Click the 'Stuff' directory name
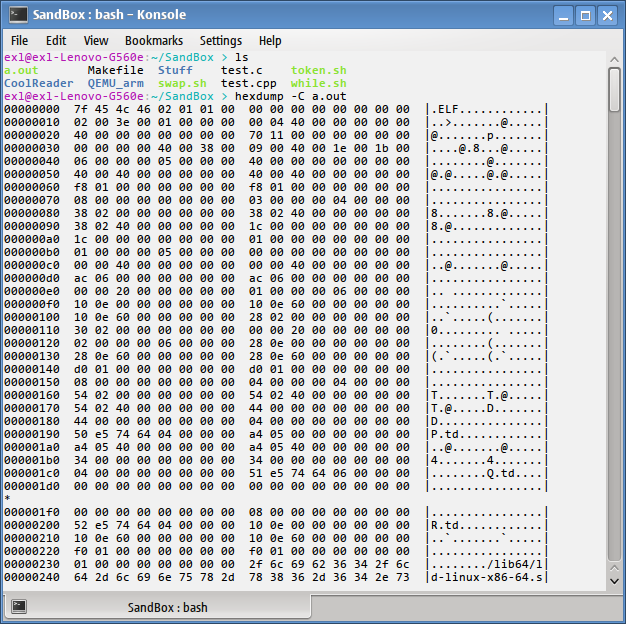This screenshot has width=626, height=624. point(175,70)
